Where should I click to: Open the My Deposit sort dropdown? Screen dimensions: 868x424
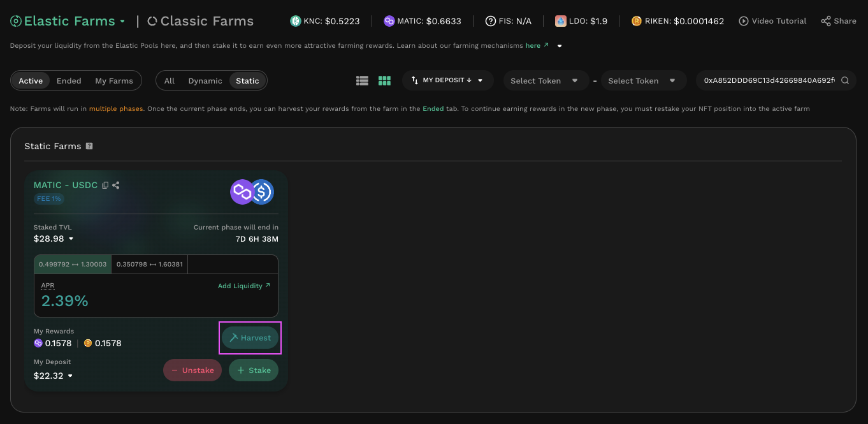pyautogui.click(x=447, y=80)
